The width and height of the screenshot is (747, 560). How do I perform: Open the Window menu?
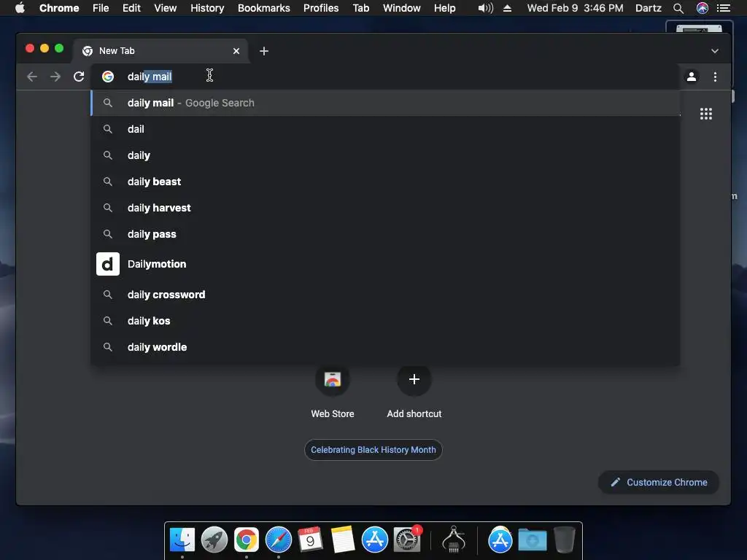pyautogui.click(x=402, y=8)
